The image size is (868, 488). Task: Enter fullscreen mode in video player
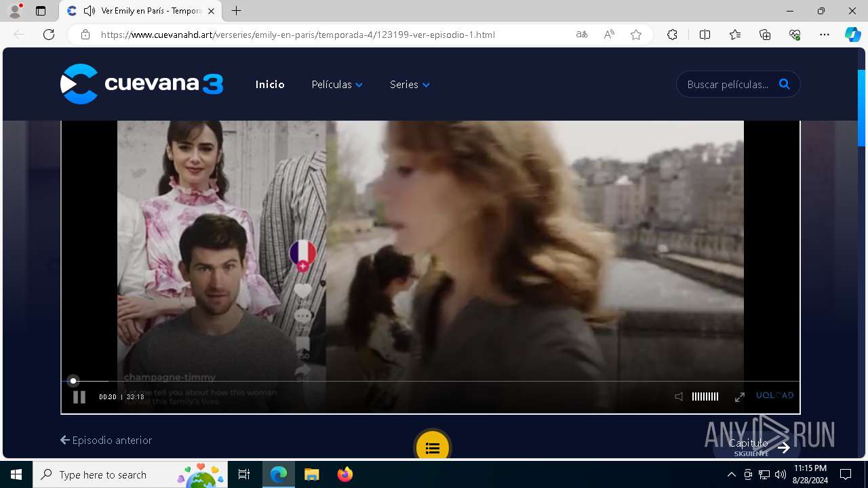coord(740,396)
